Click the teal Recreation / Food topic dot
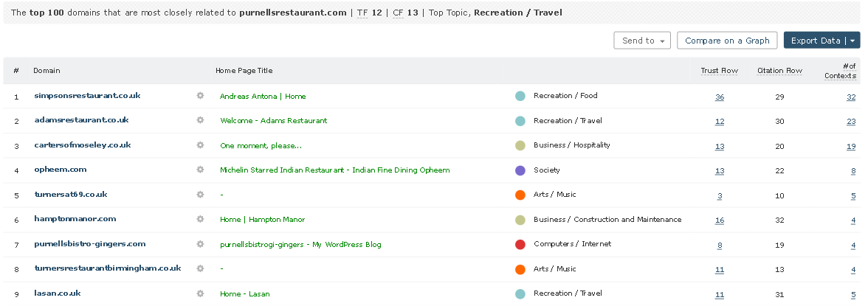The image size is (868, 306). (520, 96)
